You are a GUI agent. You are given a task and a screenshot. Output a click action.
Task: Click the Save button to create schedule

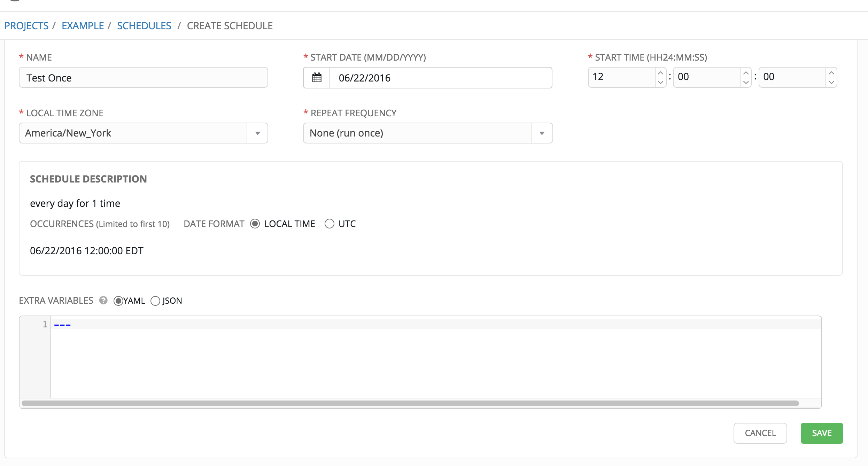821,432
